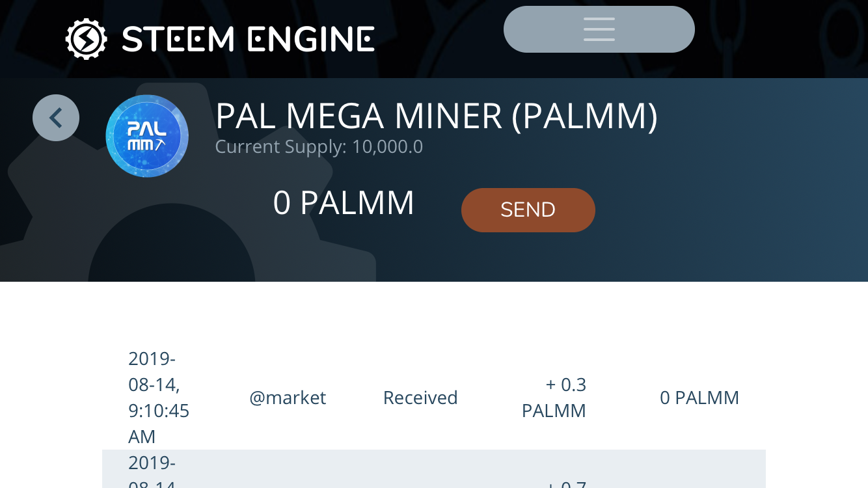Viewport: 868px width, 488px height.
Task: Go back using the left chevron button
Action: 56,118
